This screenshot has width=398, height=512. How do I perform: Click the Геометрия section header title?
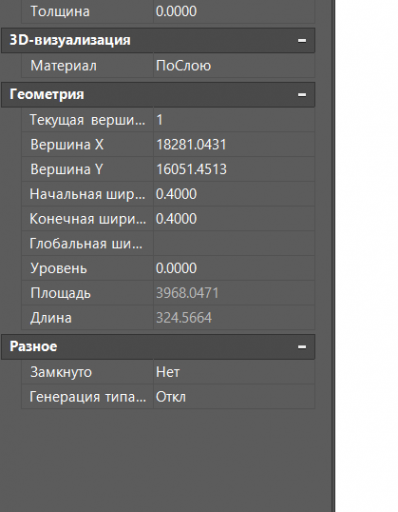click(47, 94)
